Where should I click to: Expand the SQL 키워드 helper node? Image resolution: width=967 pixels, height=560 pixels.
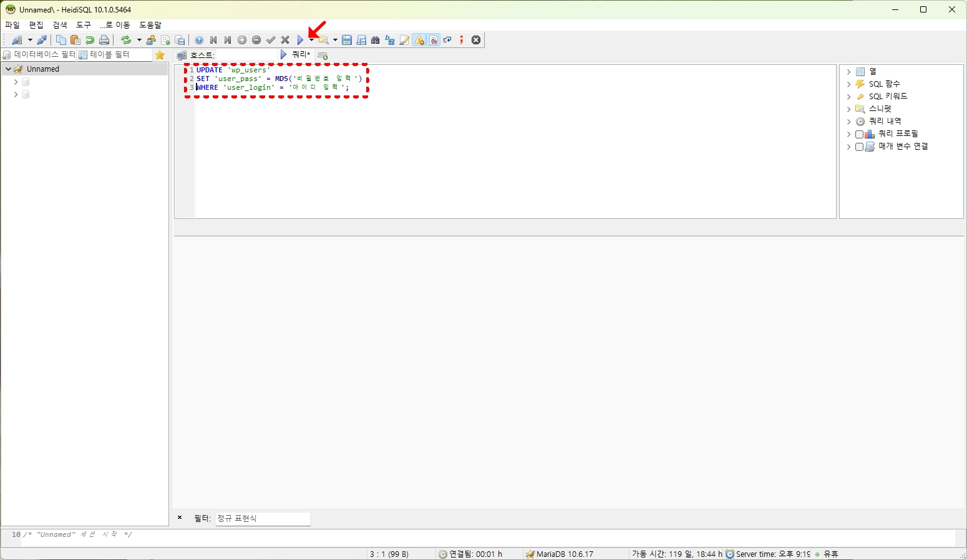[x=848, y=97]
